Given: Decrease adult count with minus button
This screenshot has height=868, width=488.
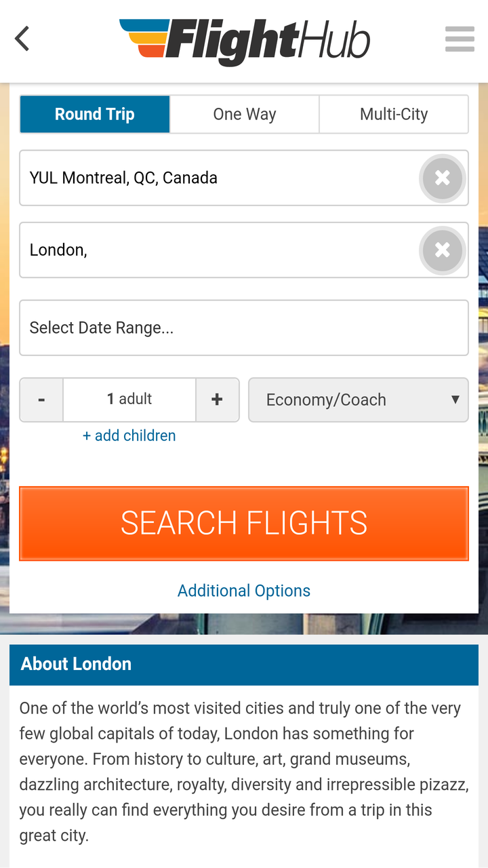Looking at the screenshot, I should click(41, 400).
